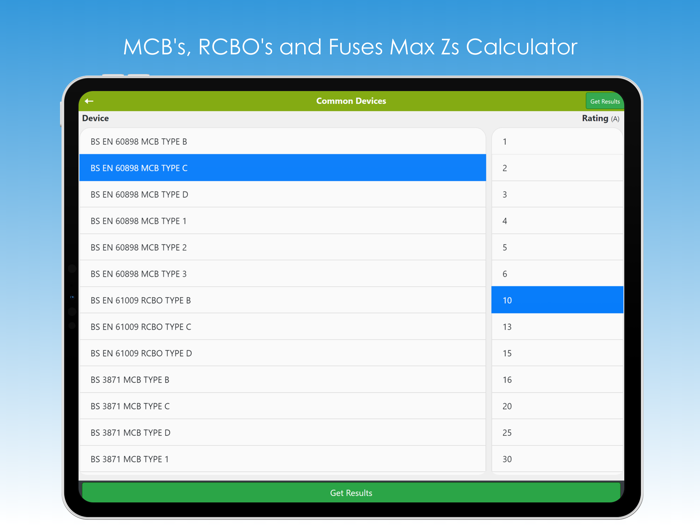Click the Device column header
The image size is (700, 525).
pos(96,118)
